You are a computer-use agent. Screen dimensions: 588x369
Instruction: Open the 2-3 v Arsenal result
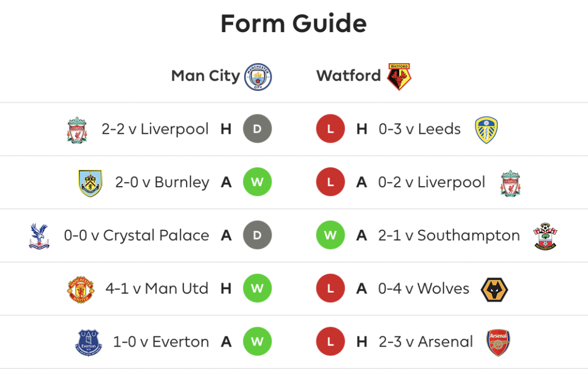pyautogui.click(x=425, y=342)
